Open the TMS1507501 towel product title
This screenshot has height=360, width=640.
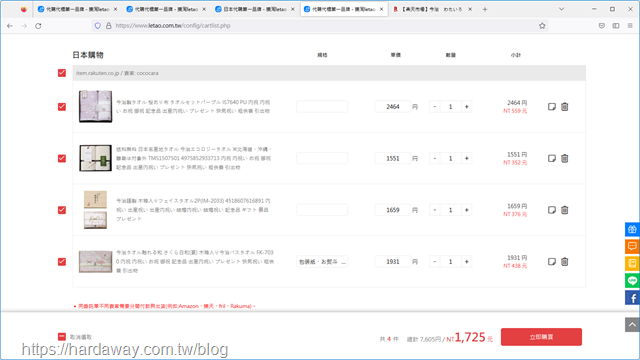pos(194,158)
